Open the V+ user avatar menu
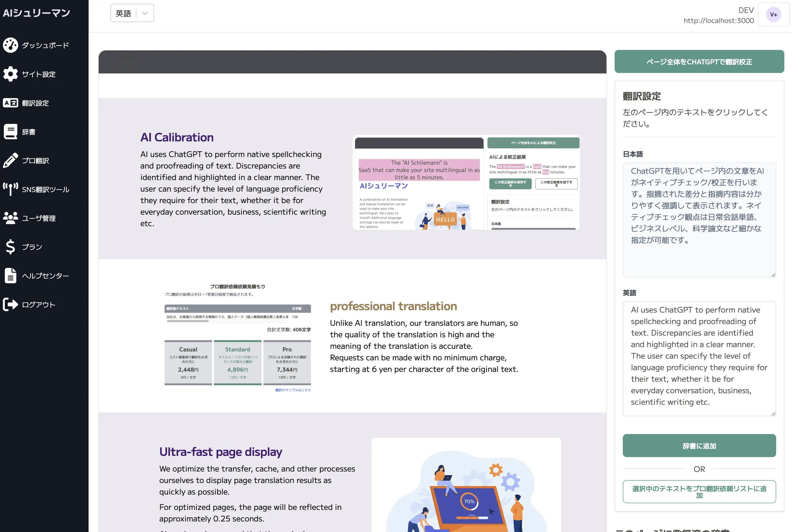 [773, 15]
